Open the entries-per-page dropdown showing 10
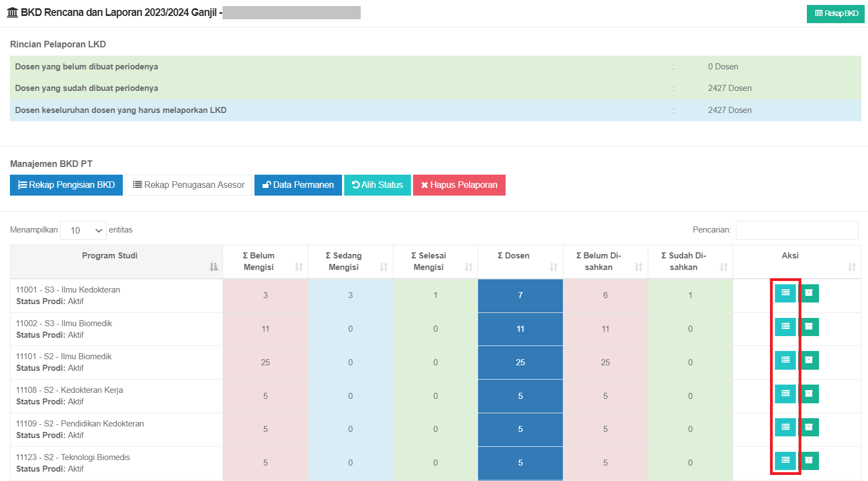 (x=83, y=230)
